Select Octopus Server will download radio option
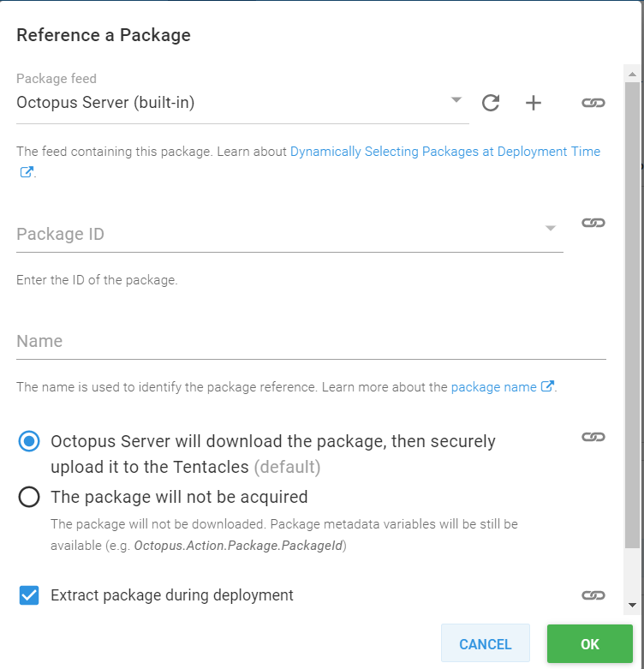 pos(29,441)
